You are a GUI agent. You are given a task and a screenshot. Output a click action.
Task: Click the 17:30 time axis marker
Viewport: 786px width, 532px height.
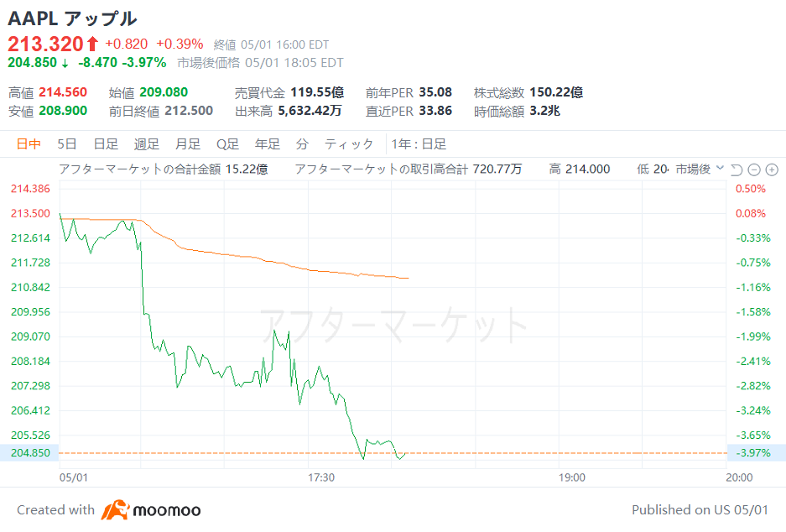pos(320,477)
